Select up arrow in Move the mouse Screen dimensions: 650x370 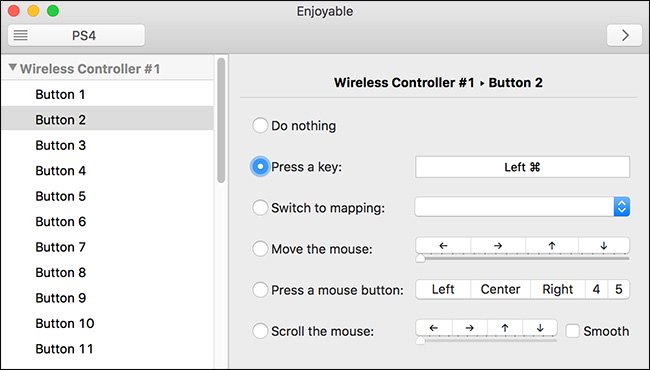552,245
